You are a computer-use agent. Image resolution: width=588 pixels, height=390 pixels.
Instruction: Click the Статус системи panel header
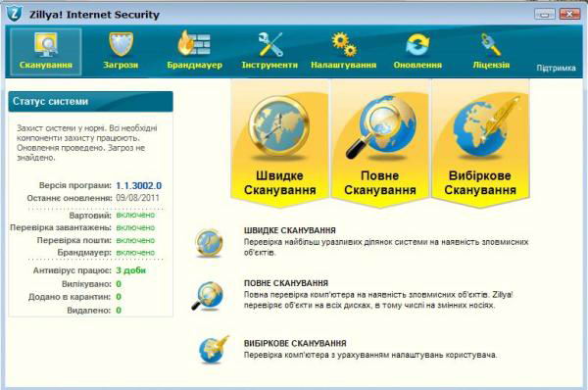(x=90, y=101)
